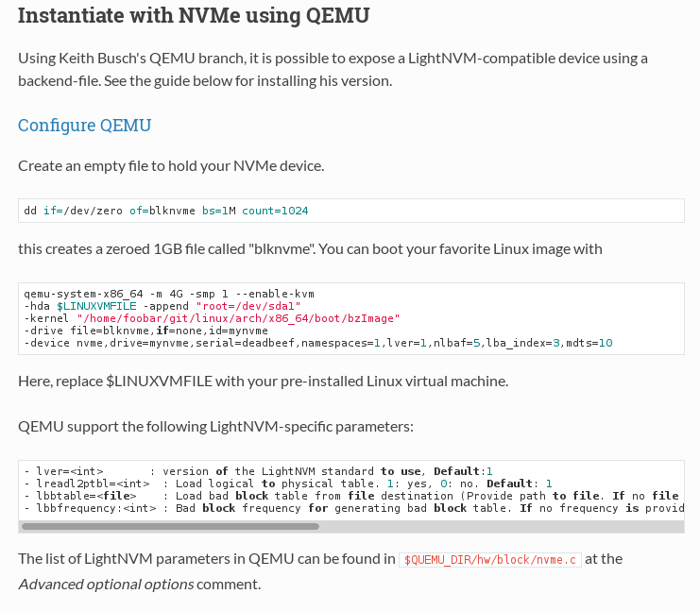Image resolution: width=700 pixels, height=611 pixels.
Task: Click the lreadl2ptbl=<int> parameter line
Action: [x=288, y=484]
